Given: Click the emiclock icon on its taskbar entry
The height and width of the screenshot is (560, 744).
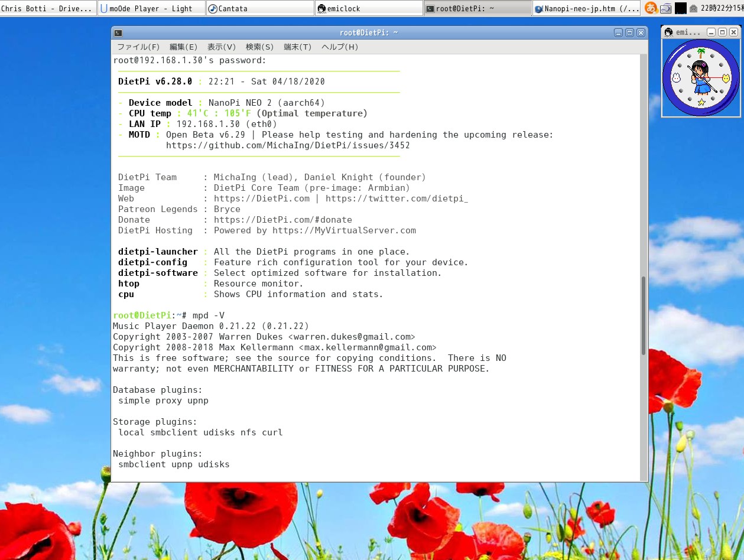Looking at the screenshot, I should 320,8.
